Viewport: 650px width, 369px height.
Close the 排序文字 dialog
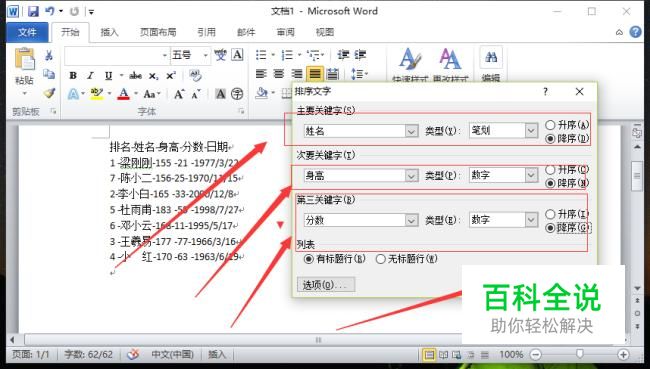[x=580, y=92]
